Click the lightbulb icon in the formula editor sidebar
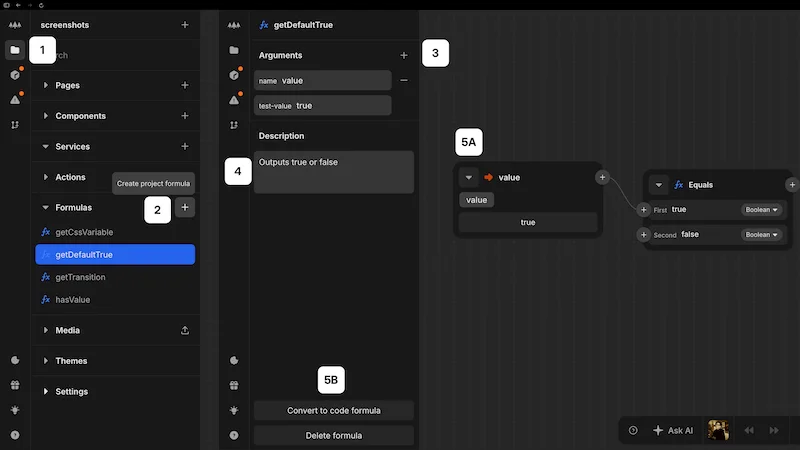Viewport: 800px width, 450px height. point(234,410)
